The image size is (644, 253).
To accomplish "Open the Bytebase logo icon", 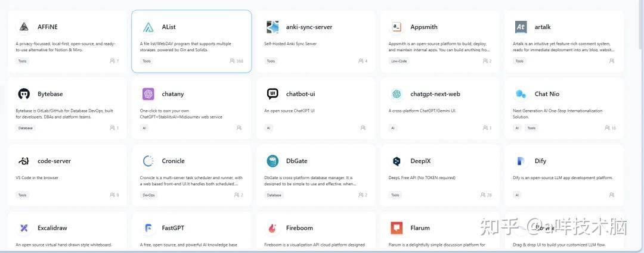I will (24, 94).
